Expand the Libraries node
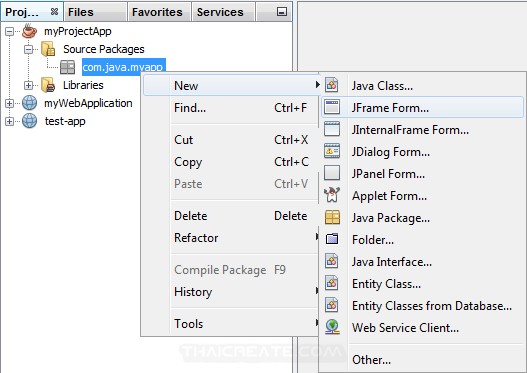 click(x=29, y=86)
